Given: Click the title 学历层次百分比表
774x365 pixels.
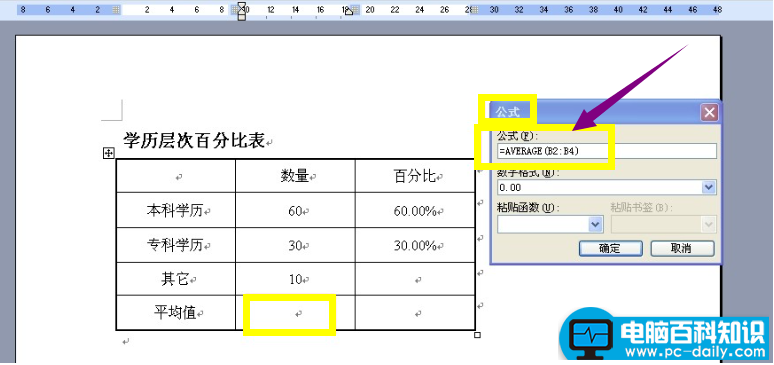Looking at the screenshot, I should point(194,140).
